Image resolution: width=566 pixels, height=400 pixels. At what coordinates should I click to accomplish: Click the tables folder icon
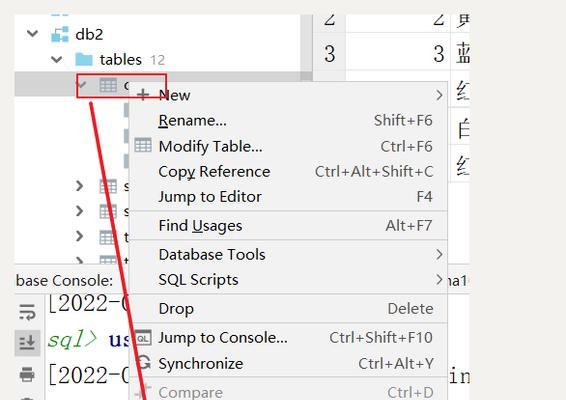(x=84, y=60)
